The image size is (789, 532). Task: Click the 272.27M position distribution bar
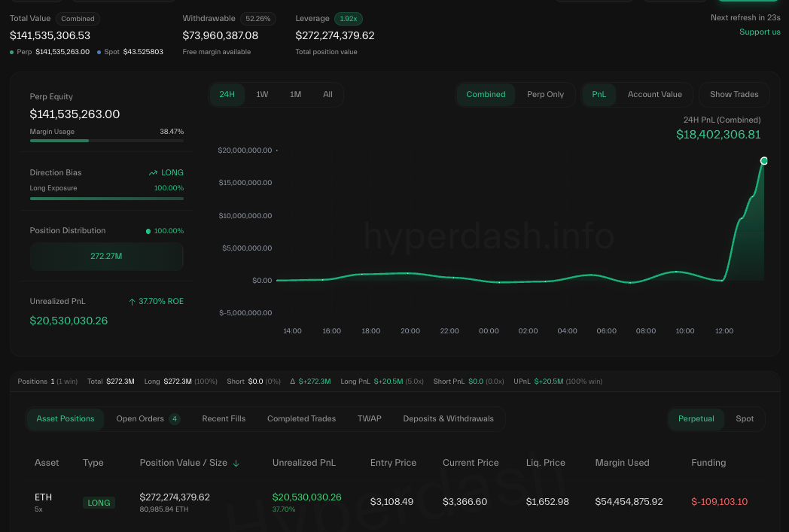click(106, 257)
